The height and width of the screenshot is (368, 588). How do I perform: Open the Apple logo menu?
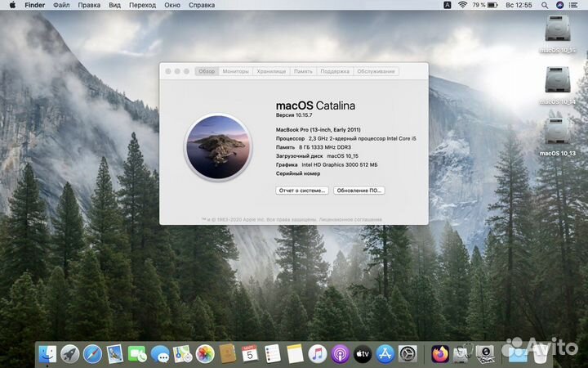pyautogui.click(x=12, y=5)
